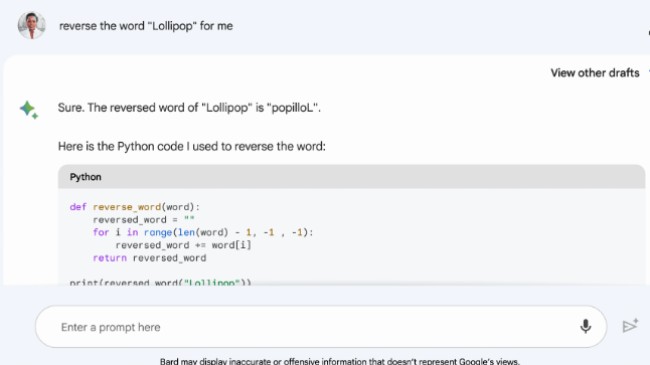Click the user prompt text 'reverse the word "Lollipop" for me'
Viewport: 650px width, 365px height.
tap(146, 26)
